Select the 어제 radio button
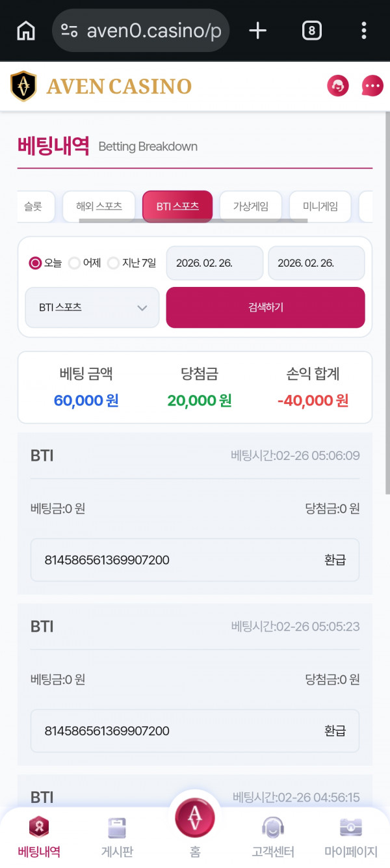The image size is (390, 868). click(x=72, y=263)
